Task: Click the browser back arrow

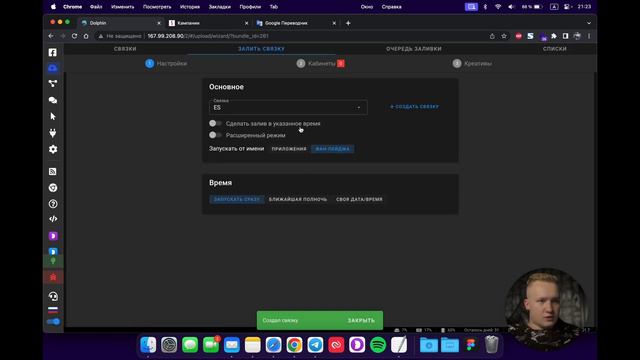Action: point(51,36)
